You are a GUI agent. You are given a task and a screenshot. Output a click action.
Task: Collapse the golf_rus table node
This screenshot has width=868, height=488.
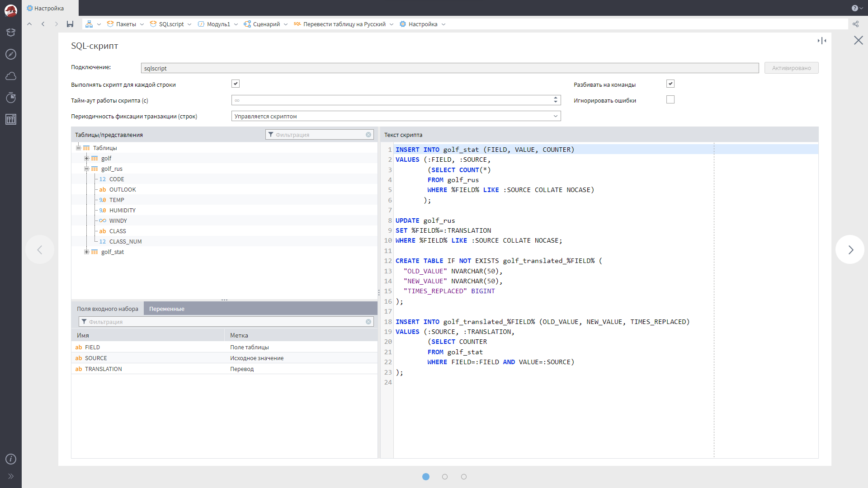click(x=87, y=169)
